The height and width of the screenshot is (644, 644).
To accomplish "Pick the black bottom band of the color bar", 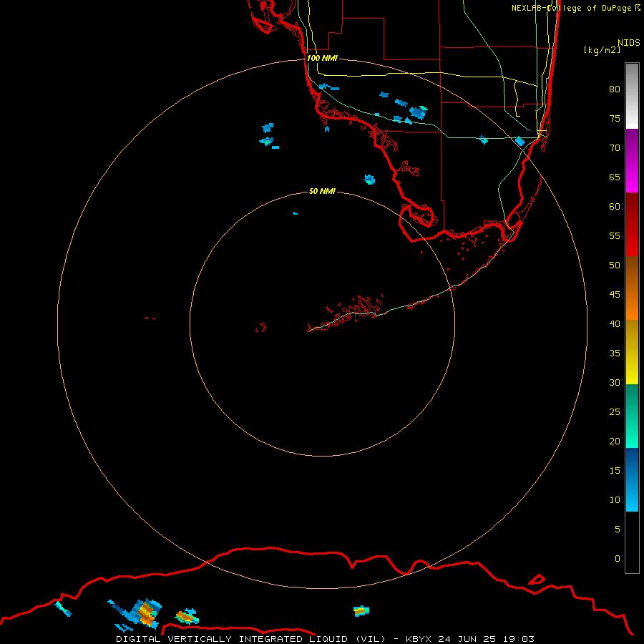I will pyautogui.click(x=632, y=542).
